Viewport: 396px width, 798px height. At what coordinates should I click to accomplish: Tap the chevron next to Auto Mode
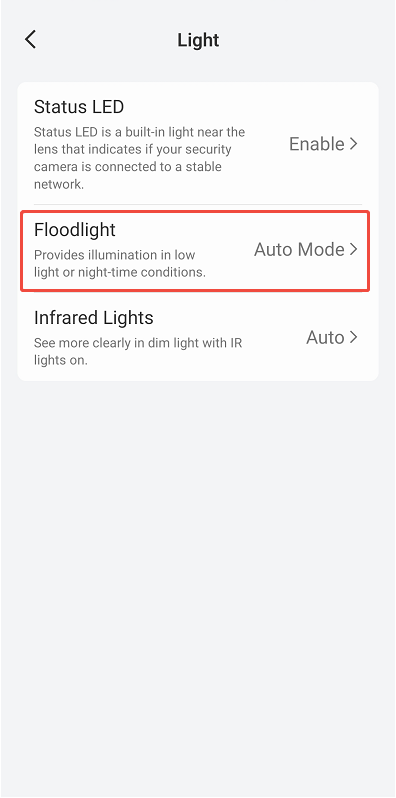point(354,249)
